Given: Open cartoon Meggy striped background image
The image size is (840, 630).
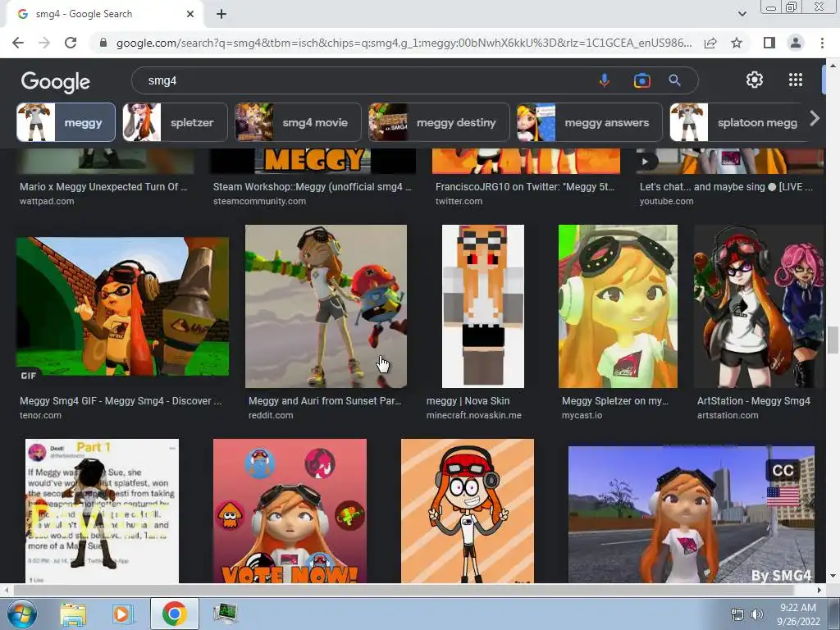Looking at the screenshot, I should click(x=467, y=511).
